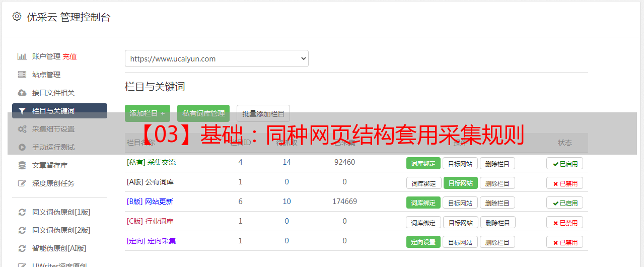
Task: Click the [私有] 采集交流 column name
Action: (x=151, y=162)
